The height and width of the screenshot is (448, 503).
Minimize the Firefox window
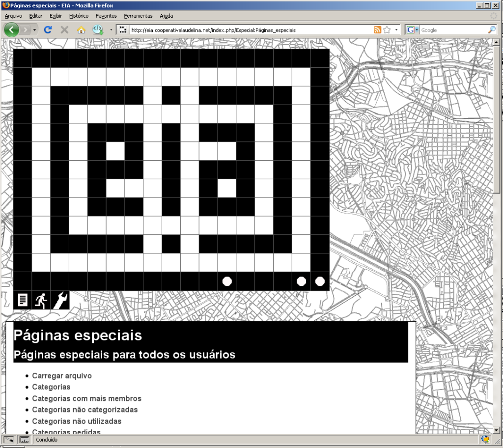[x=479, y=5]
